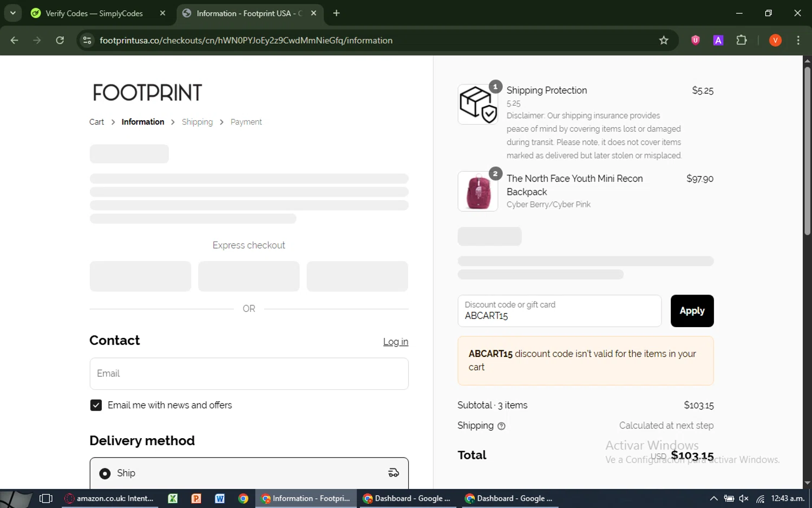Select the Information - Footprint USA tab
This screenshot has width=812, height=508.
click(249, 14)
